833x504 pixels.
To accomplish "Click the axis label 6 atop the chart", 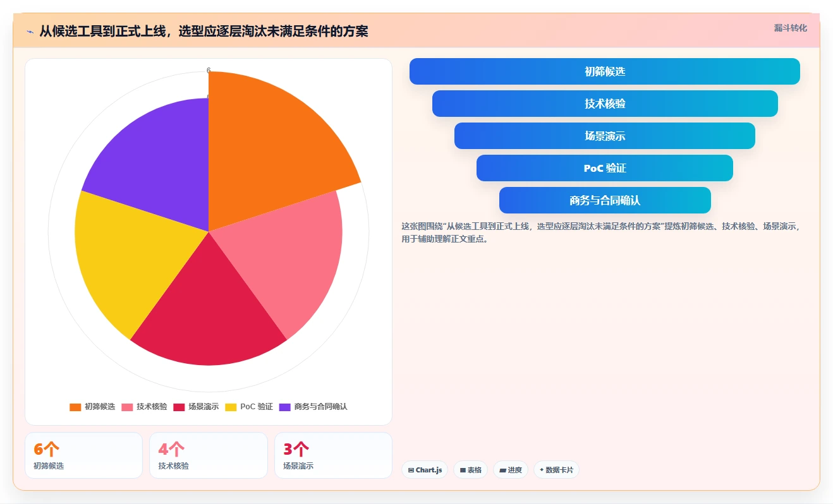I will 209,70.
